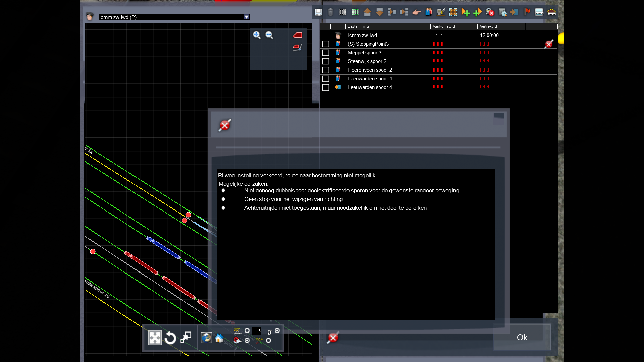Image resolution: width=644 pixels, height=362 pixels.
Task: Click the train with red X icon in toolbar
Action: [x=490, y=12]
